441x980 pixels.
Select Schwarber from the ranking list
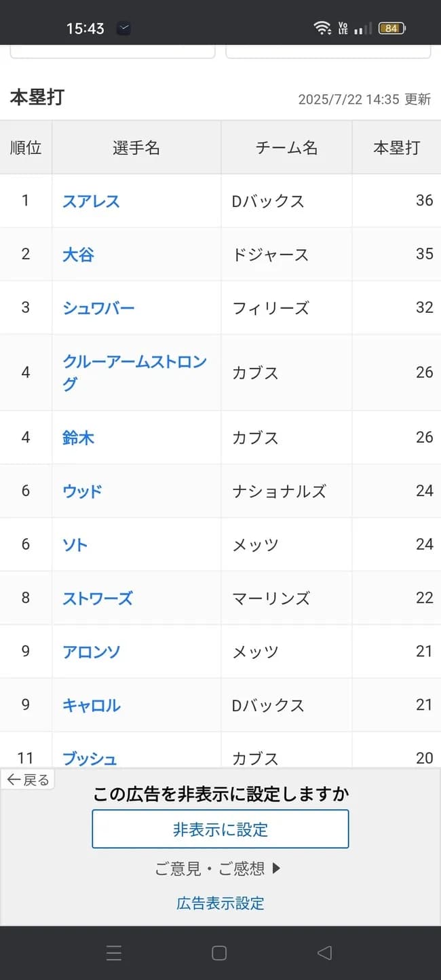(x=98, y=307)
